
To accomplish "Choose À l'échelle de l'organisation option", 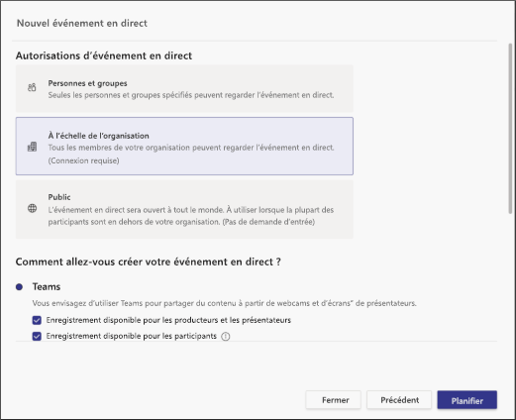I will coord(184,146).
